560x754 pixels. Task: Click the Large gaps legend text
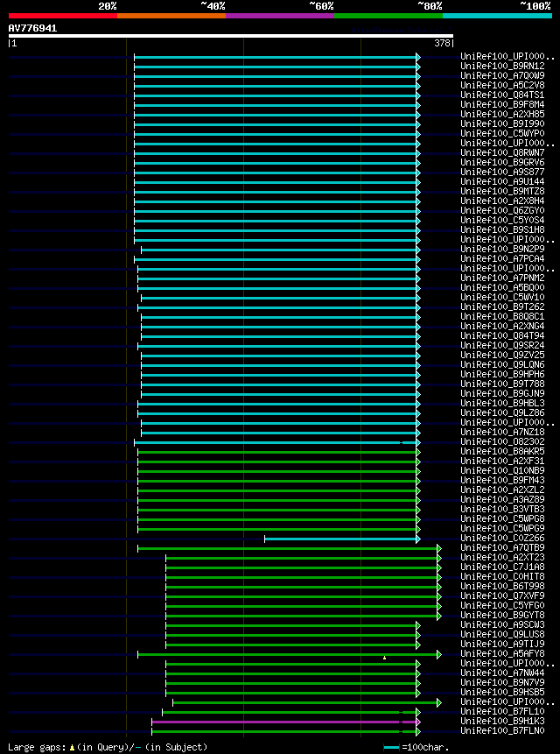37,747
